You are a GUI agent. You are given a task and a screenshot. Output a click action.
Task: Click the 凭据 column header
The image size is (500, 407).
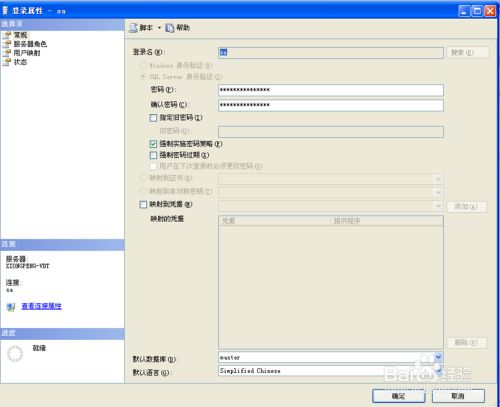coord(275,221)
